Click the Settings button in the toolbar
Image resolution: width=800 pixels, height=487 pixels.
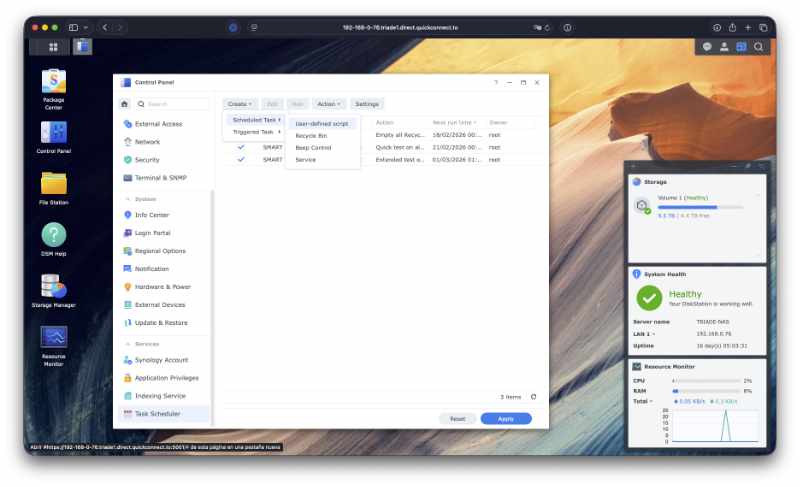(x=367, y=104)
